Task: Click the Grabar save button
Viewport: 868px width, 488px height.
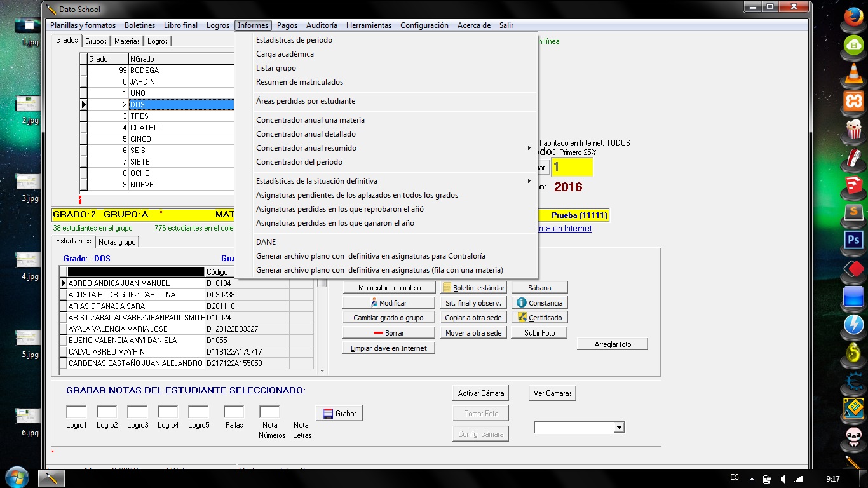Action: (339, 414)
